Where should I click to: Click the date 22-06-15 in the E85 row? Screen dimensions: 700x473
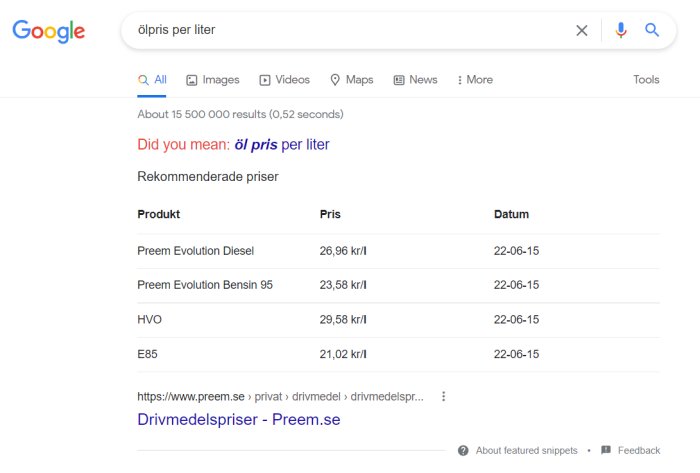tap(516, 354)
